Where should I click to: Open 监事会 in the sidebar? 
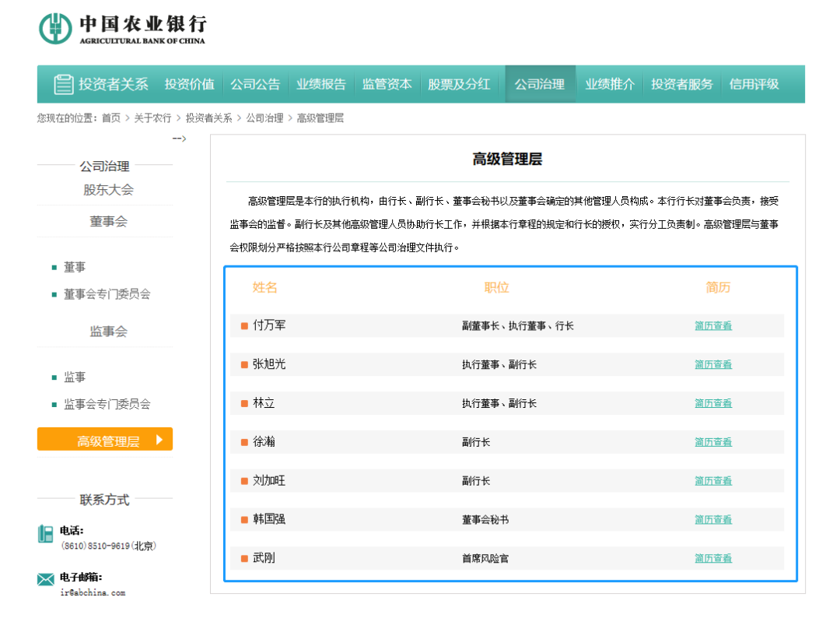click(x=108, y=332)
